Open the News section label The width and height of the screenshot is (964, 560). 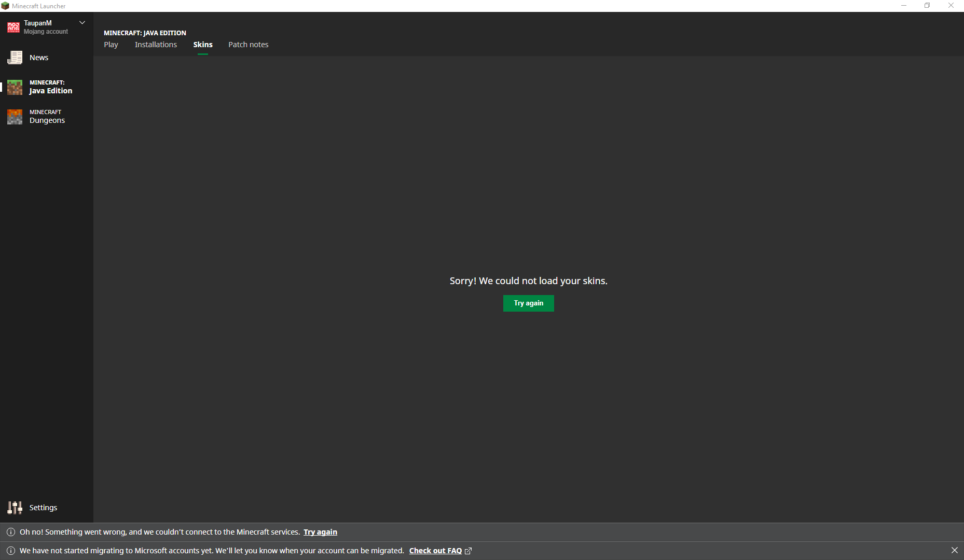[39, 58]
